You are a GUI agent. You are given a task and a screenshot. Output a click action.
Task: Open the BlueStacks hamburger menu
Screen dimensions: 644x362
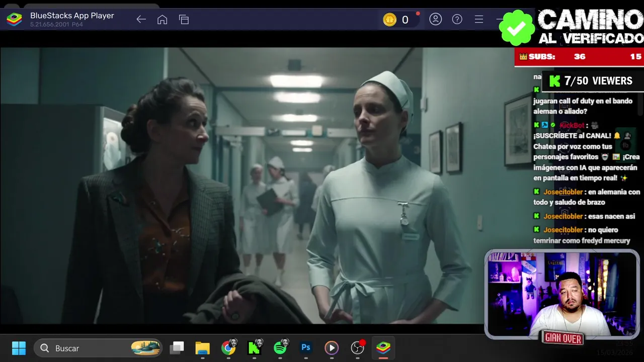coord(478,19)
